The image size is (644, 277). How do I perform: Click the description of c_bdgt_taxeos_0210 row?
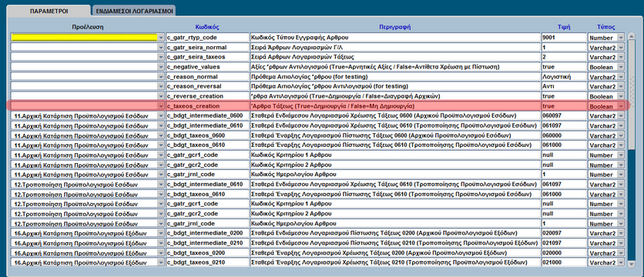[395, 262]
